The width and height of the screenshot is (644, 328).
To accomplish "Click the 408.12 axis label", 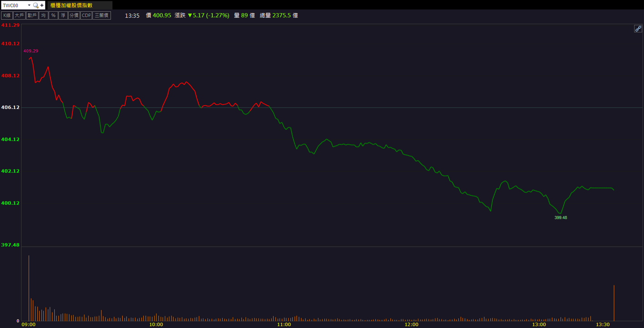I will pyautogui.click(x=10, y=76).
